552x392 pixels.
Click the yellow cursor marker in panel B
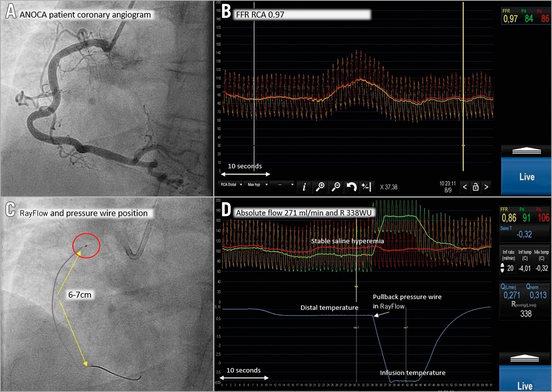[x=463, y=145]
